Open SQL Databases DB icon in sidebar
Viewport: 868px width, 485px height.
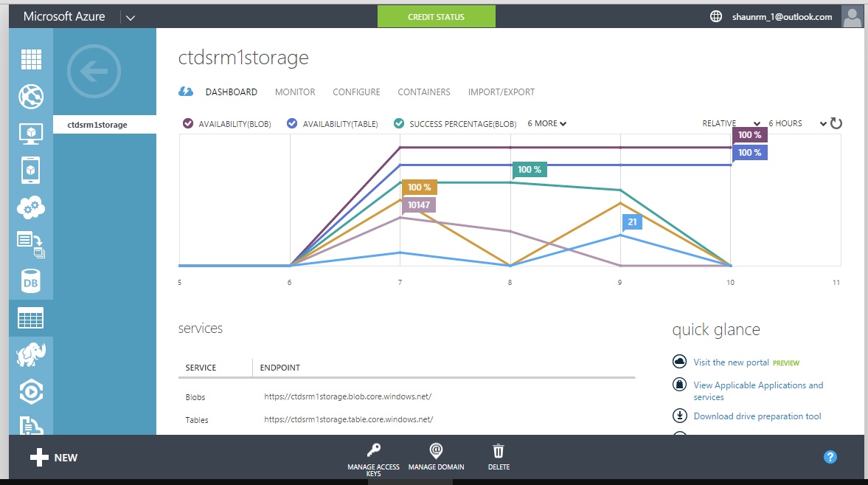(x=31, y=281)
